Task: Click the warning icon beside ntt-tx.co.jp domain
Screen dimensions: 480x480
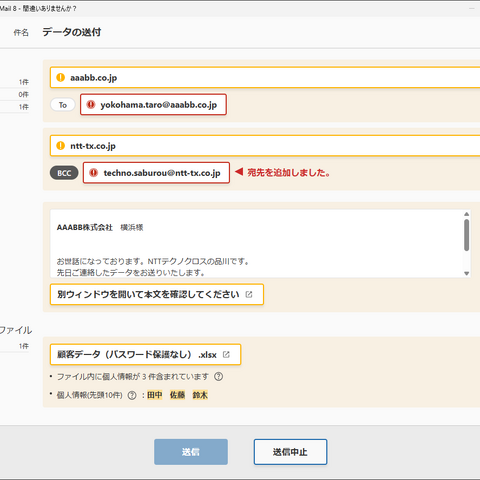Action: coord(60,146)
